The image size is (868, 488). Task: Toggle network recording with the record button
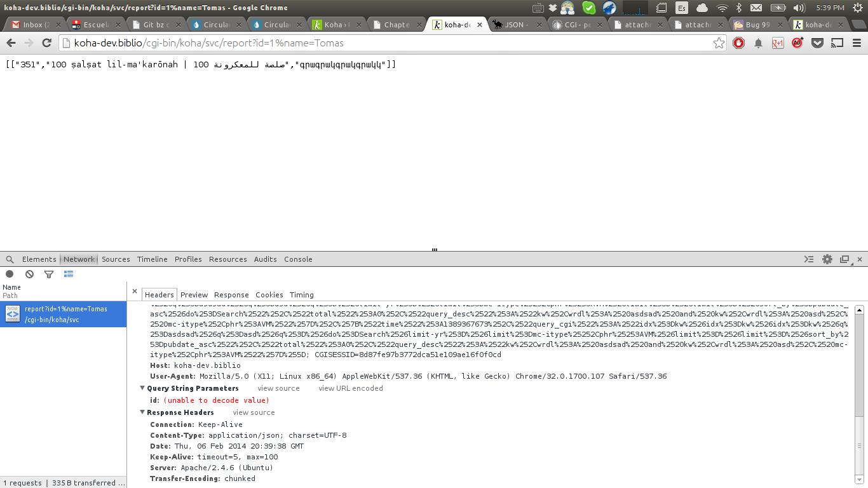[10, 274]
